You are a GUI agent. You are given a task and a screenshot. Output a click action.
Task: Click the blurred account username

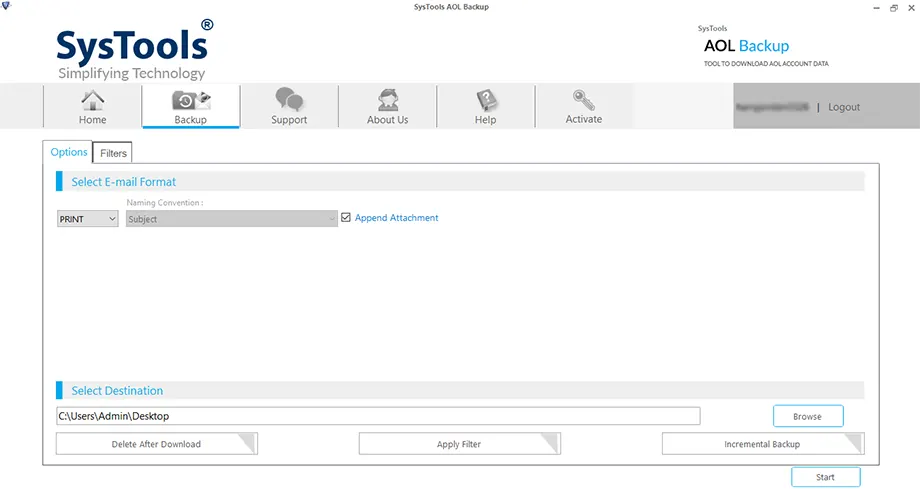pos(772,107)
